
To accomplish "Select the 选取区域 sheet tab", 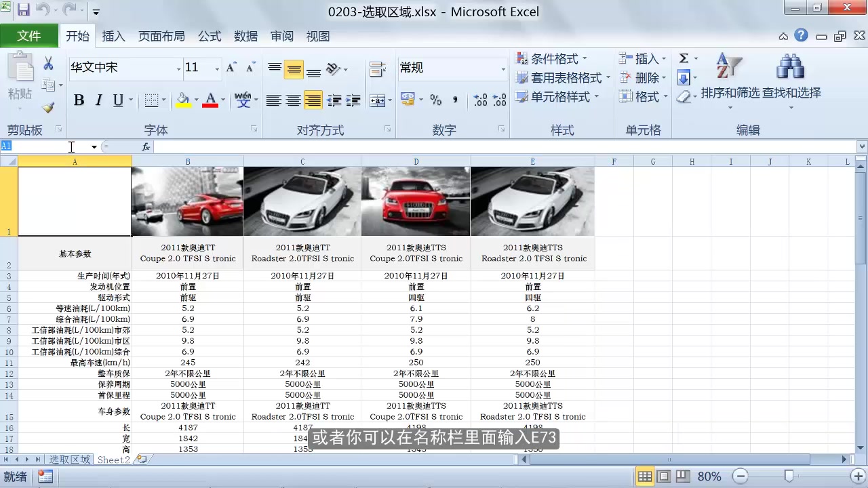I will (69, 460).
